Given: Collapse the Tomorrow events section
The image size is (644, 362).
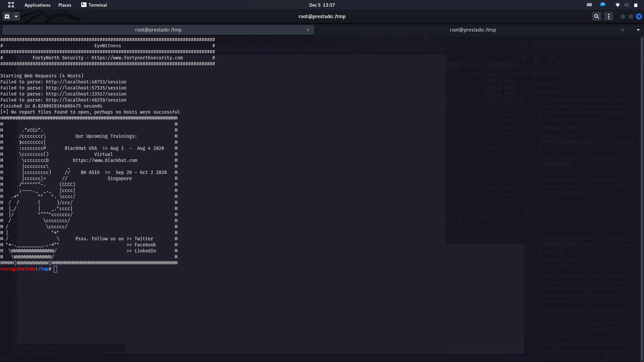Looking at the screenshot, I should coord(533,91).
